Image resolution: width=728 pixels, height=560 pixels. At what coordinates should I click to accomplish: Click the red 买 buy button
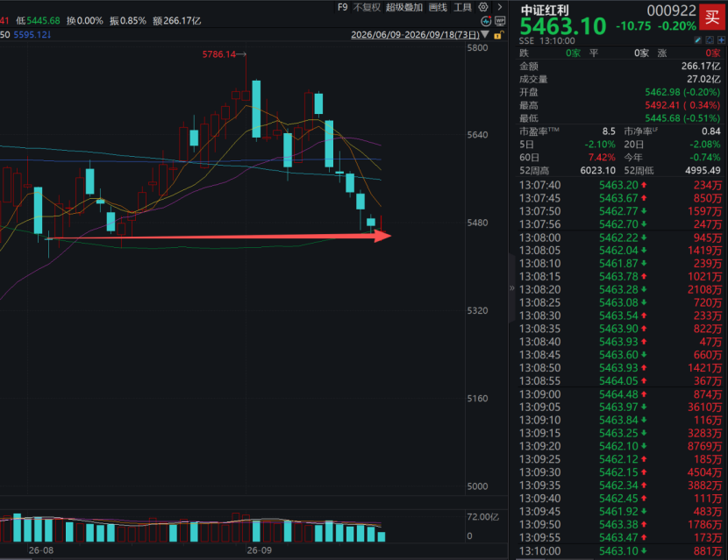(712, 18)
